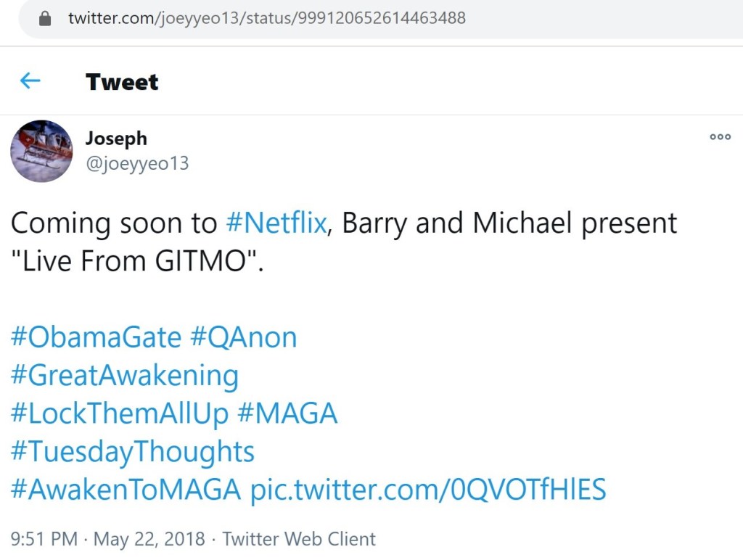Open the #Netflix hashtag
743x560 pixels.
pyautogui.click(x=276, y=223)
